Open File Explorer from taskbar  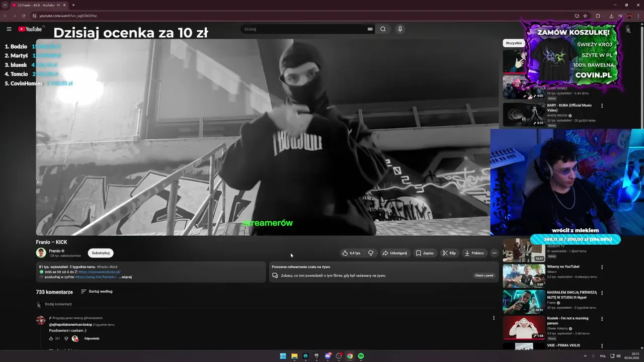tap(294, 356)
